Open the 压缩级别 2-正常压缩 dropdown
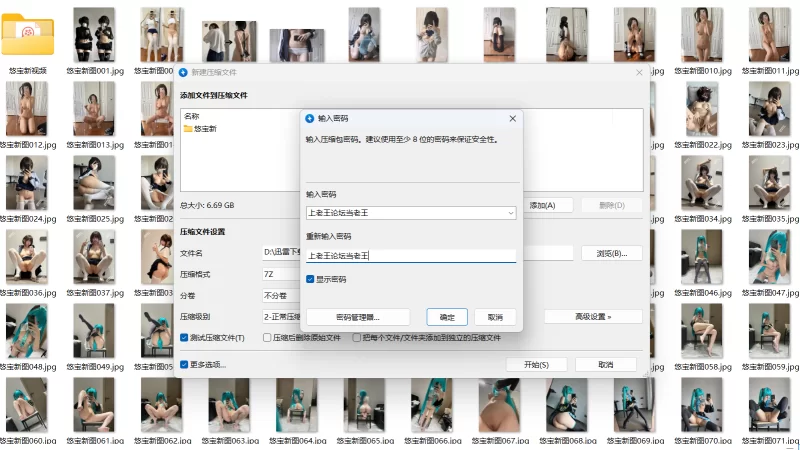The width and height of the screenshot is (800, 450). click(x=281, y=316)
